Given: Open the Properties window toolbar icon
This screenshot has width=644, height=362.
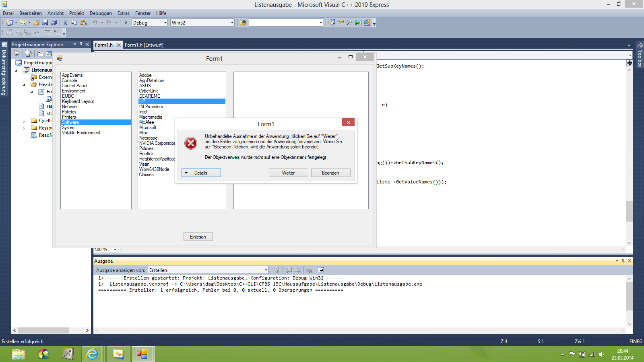Looking at the screenshot, I should click(x=341, y=23).
